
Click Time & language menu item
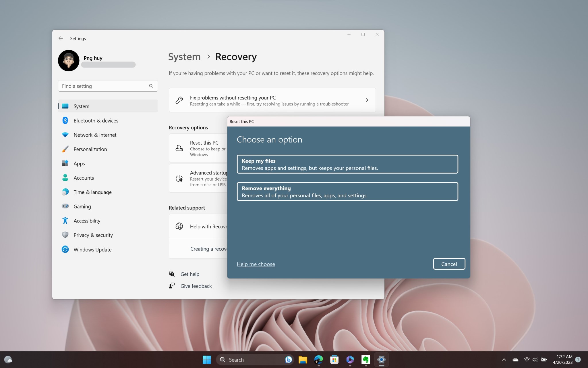click(x=92, y=192)
